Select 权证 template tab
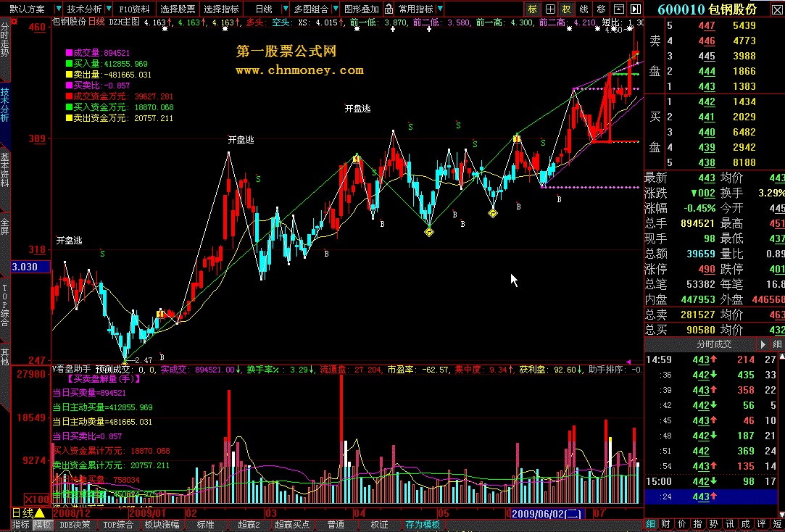This screenshot has width=785, height=532. [x=379, y=525]
